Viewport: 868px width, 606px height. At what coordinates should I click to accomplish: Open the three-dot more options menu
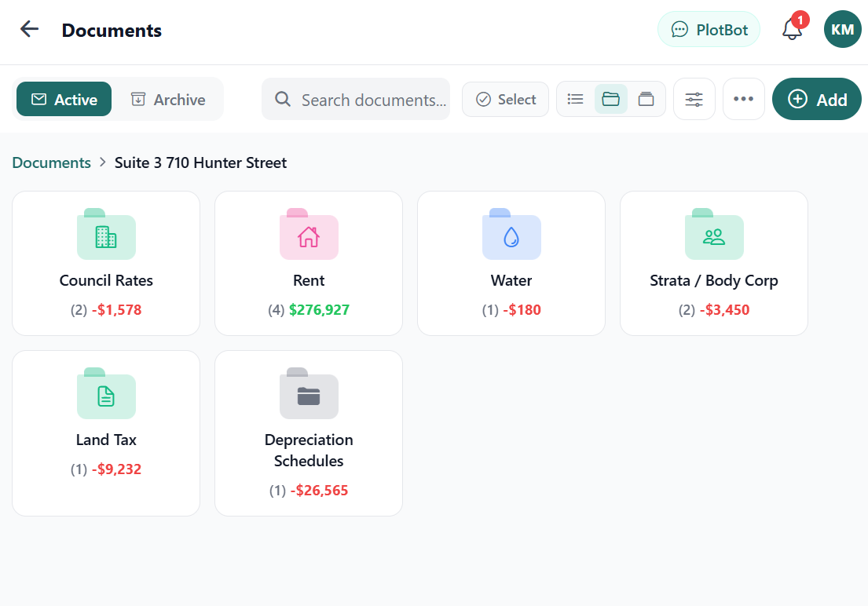point(743,99)
